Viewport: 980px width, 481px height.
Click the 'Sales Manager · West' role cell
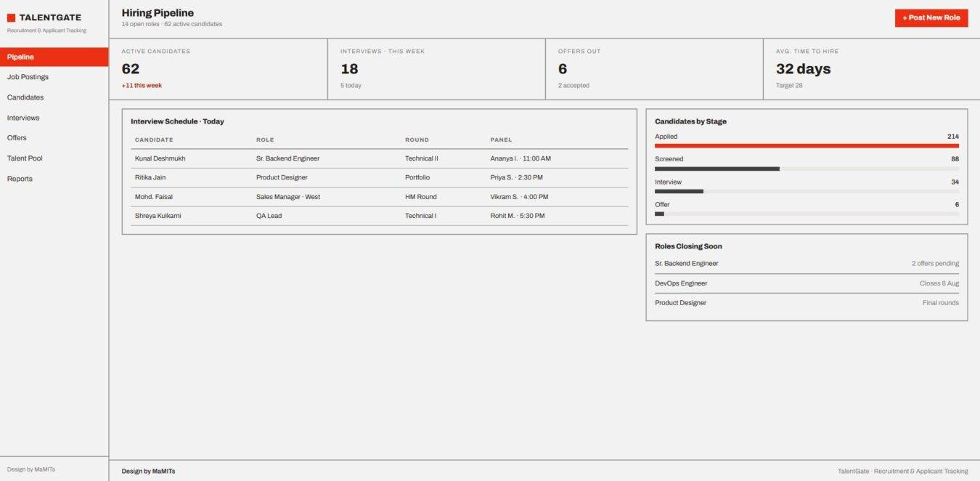[288, 197]
